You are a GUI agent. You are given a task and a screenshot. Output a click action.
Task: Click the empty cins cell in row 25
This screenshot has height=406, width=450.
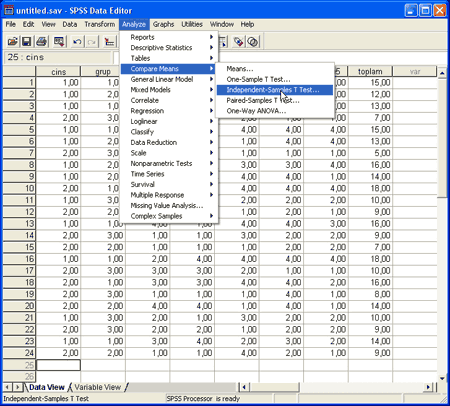[x=58, y=365]
